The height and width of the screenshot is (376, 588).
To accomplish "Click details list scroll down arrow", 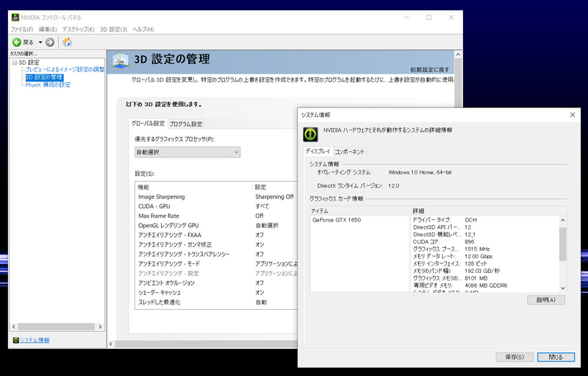I will click(x=563, y=288).
